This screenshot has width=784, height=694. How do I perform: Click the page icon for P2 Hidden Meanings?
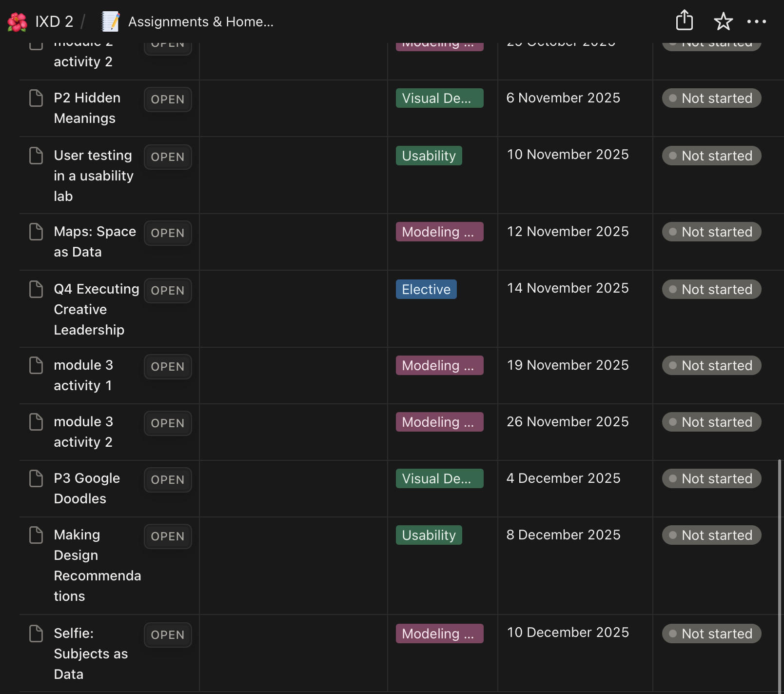(36, 98)
